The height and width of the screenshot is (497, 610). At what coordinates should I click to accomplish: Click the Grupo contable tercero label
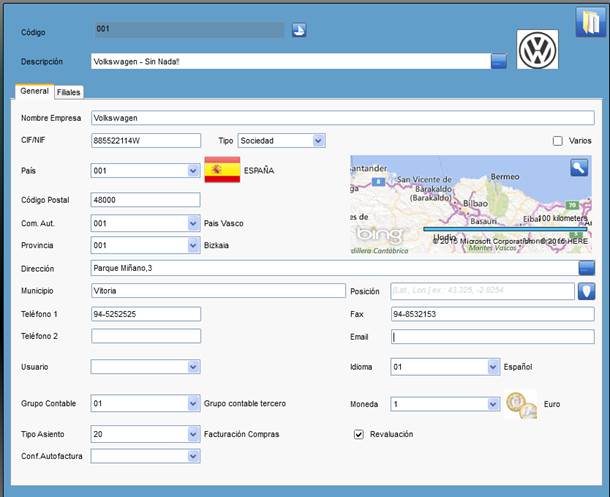[245, 403]
